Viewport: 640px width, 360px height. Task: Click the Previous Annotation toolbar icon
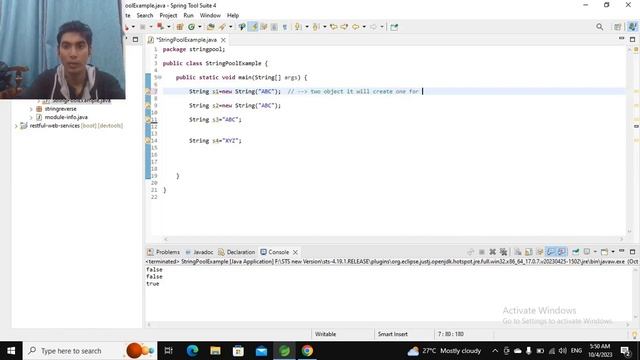click(x=316, y=27)
